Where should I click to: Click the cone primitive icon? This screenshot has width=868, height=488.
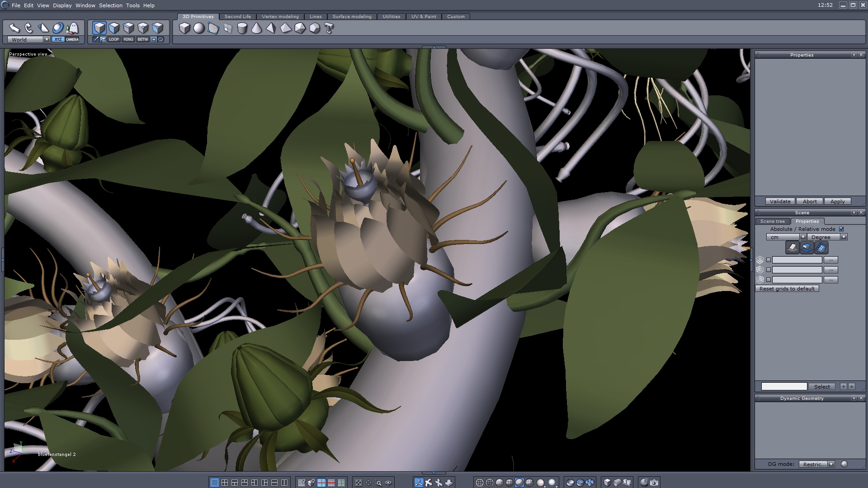tap(257, 28)
